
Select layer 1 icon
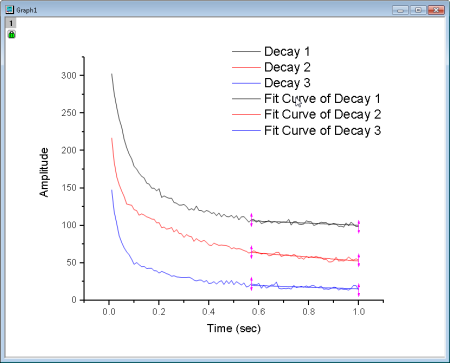[x=11, y=23]
